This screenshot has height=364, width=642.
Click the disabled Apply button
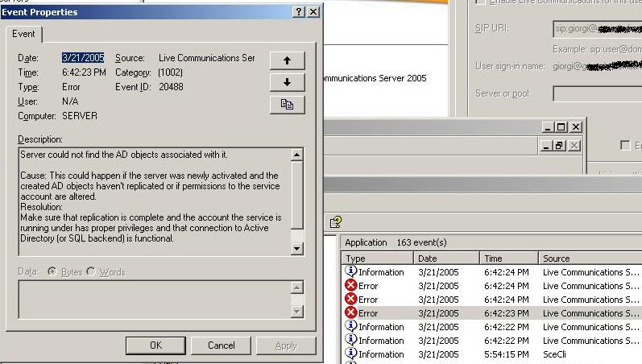tap(286, 345)
